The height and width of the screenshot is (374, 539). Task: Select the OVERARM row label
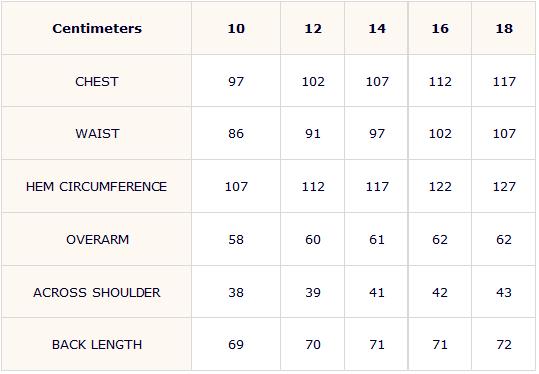point(98,240)
